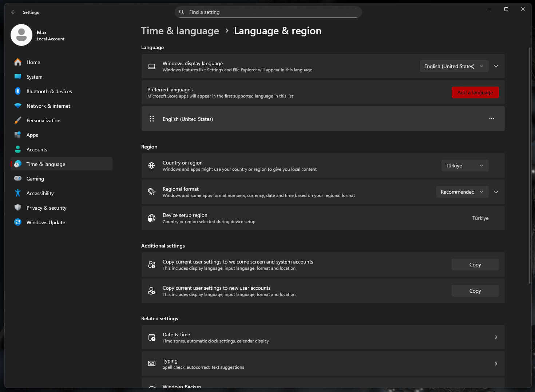Click the Local Account label under Max
This screenshot has height=392, width=535.
tap(51, 39)
